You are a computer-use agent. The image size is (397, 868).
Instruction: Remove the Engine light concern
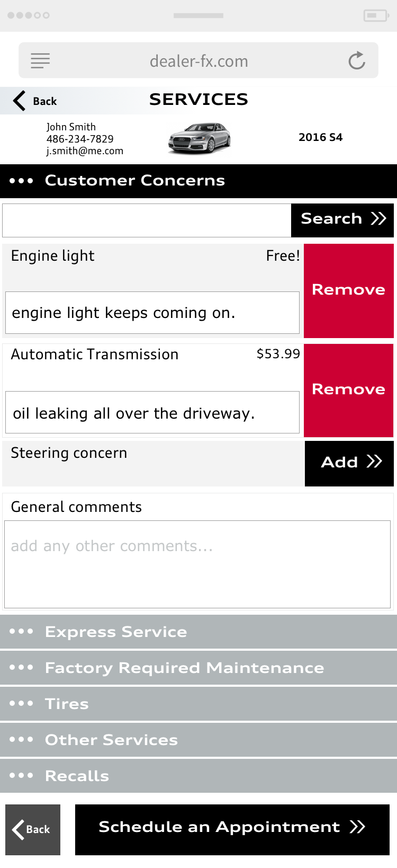point(349,290)
